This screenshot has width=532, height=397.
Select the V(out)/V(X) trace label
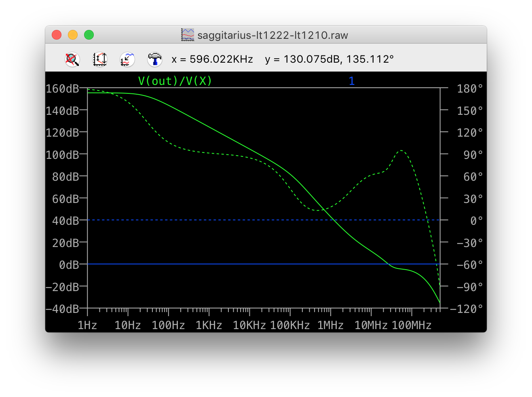click(175, 81)
